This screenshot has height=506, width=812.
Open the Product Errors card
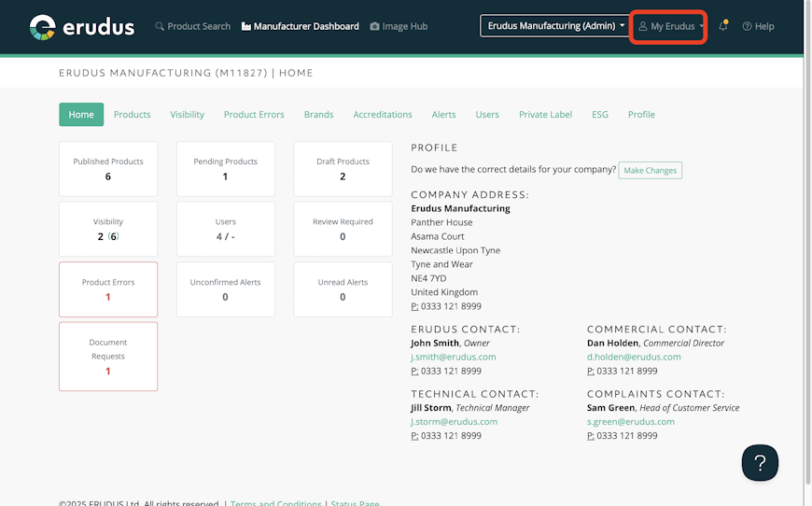[x=108, y=289]
